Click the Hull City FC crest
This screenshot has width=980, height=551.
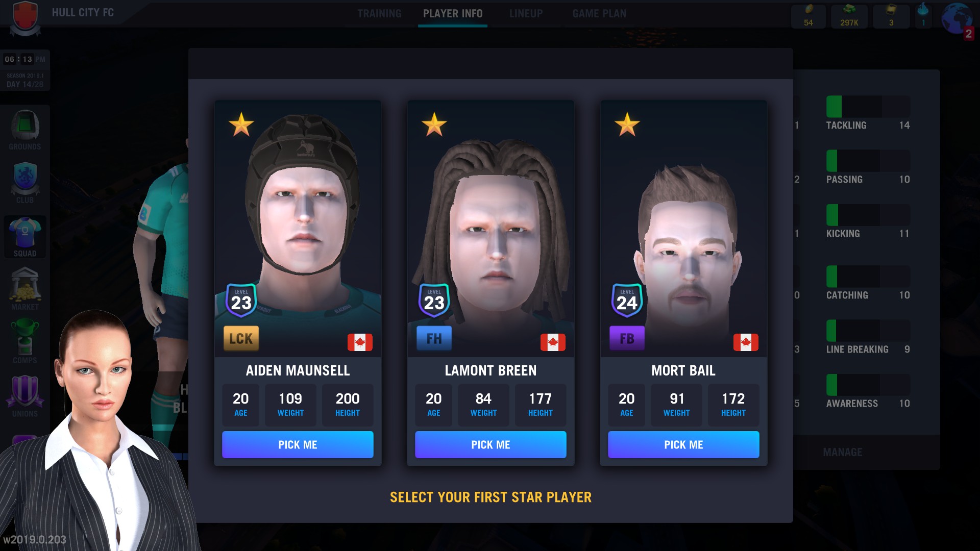pos(25,18)
